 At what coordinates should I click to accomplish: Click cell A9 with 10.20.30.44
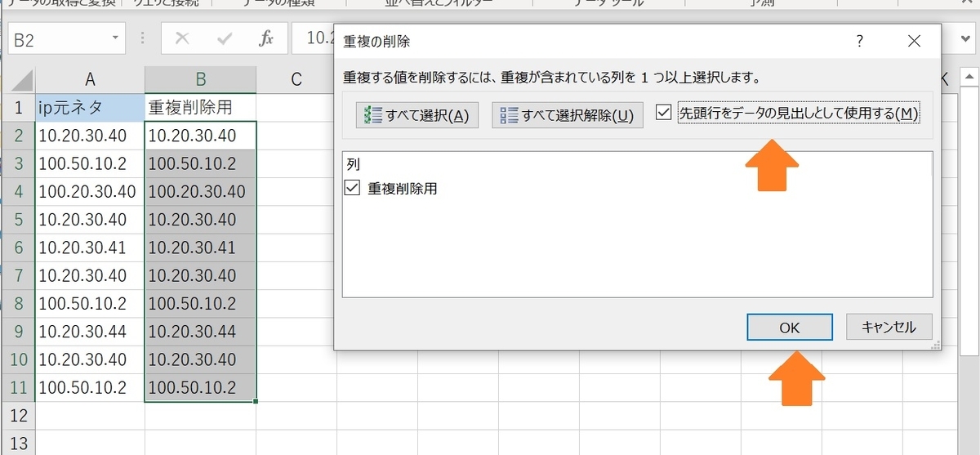(x=91, y=332)
